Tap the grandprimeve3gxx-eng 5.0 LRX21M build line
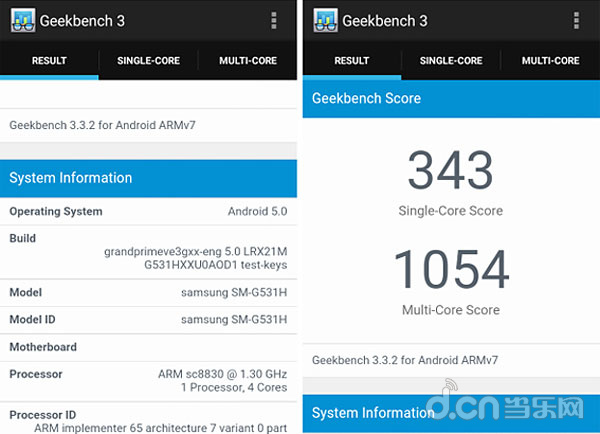600x434 pixels. [196, 251]
